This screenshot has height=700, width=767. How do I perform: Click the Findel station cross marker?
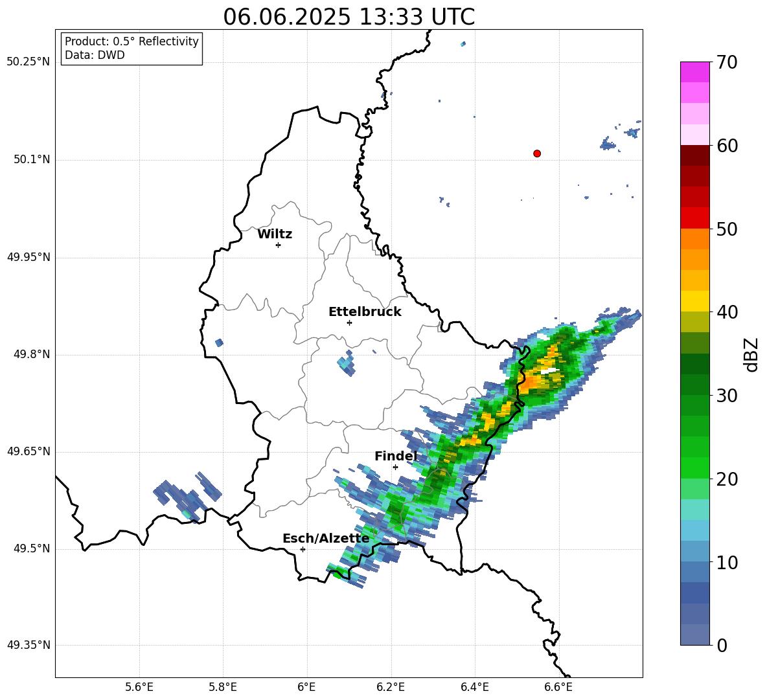pyautogui.click(x=395, y=467)
